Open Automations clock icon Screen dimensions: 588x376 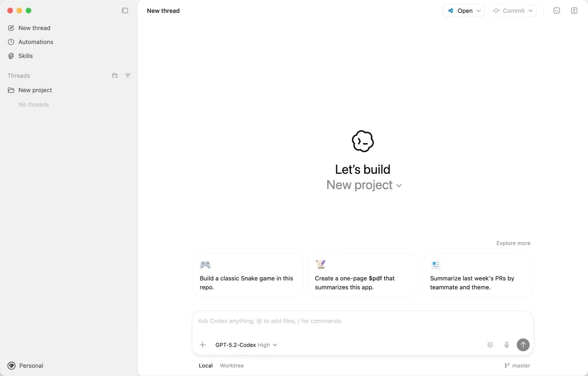(x=11, y=42)
